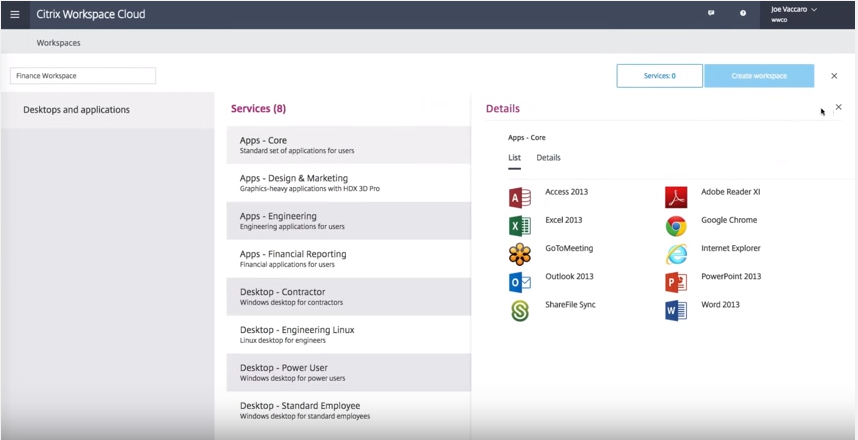Image resolution: width=858 pixels, height=440 pixels.
Task: Click the Word 2013 icon
Action: pyautogui.click(x=676, y=310)
